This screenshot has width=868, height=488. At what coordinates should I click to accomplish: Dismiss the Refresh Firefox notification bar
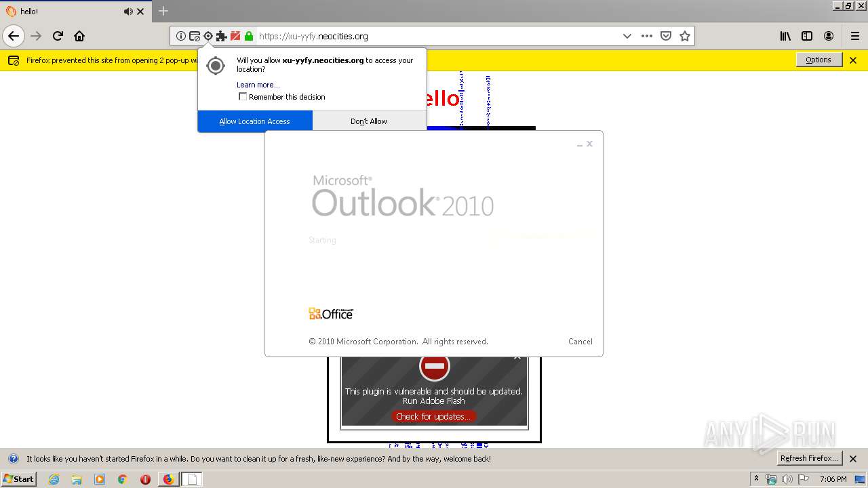pyautogui.click(x=853, y=459)
